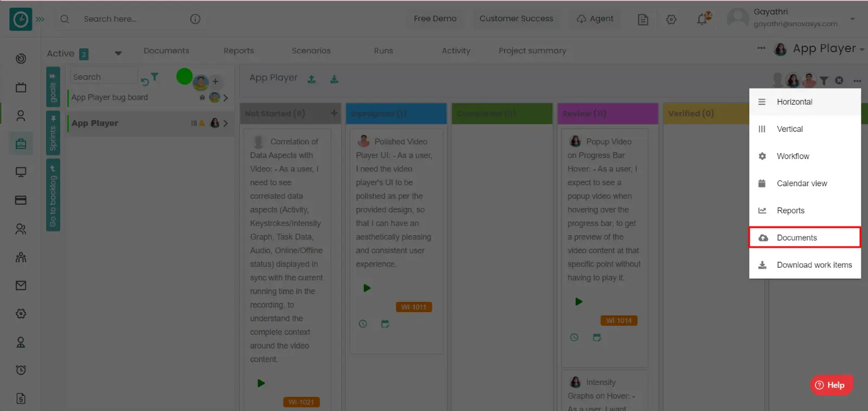868x411 pixels.
Task: Open the document notes icon in header
Action: point(643,20)
